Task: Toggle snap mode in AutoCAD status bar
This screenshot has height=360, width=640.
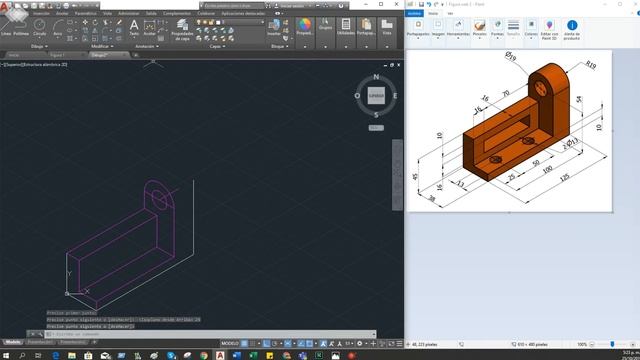Action: (x=253, y=344)
